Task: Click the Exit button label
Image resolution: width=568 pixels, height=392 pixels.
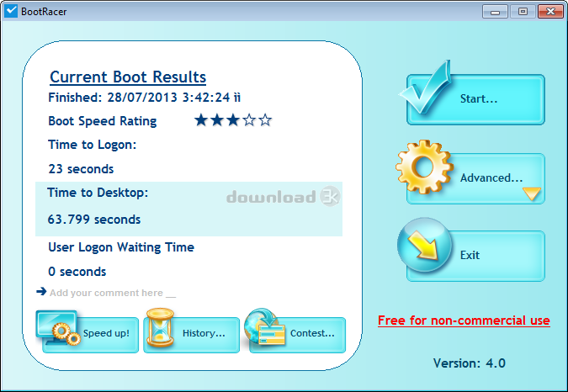Action: click(x=470, y=255)
